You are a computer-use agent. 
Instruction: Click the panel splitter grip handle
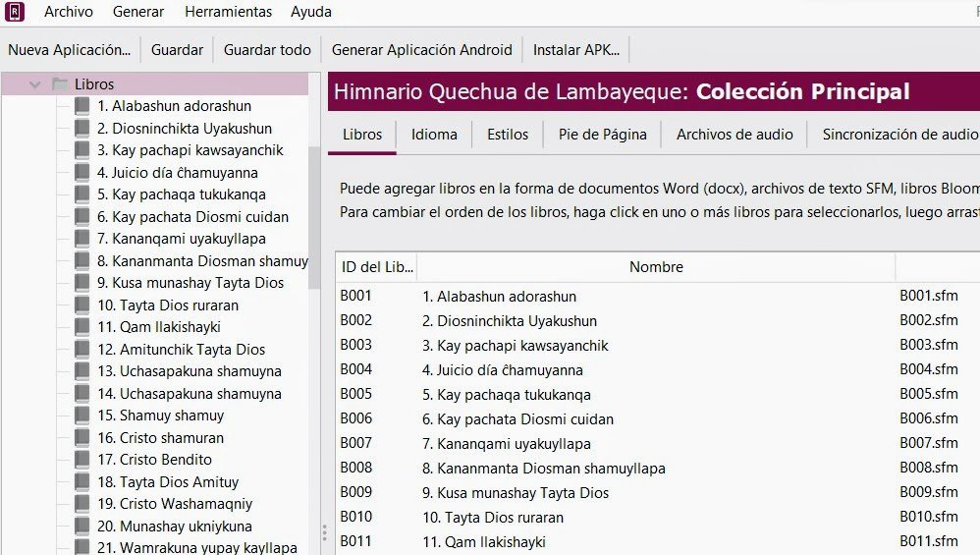pyautogui.click(x=324, y=532)
